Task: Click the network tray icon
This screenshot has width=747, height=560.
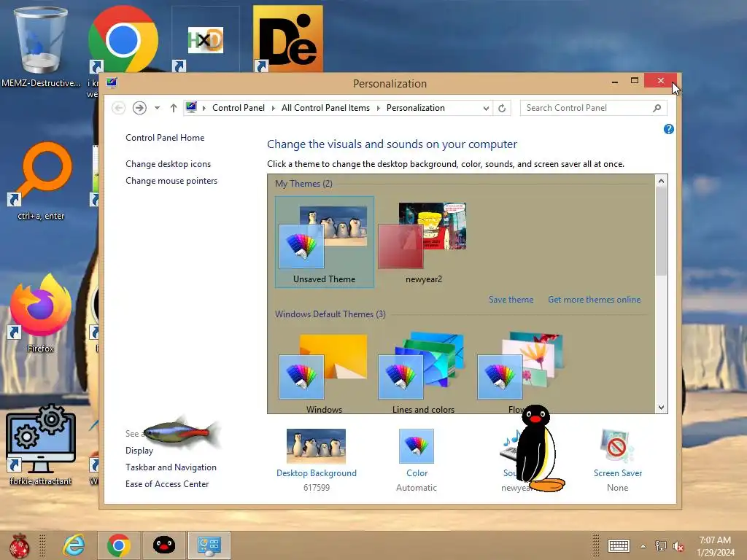Action: pyautogui.click(x=660, y=545)
